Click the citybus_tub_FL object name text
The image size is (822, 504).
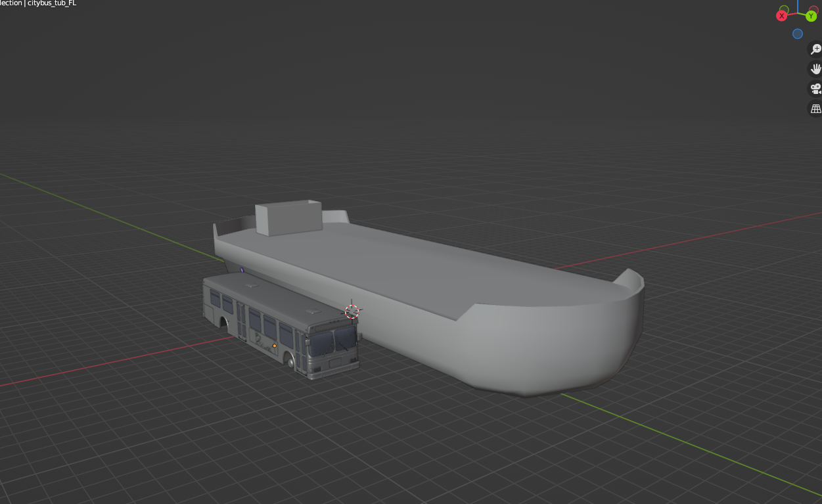pos(52,3)
